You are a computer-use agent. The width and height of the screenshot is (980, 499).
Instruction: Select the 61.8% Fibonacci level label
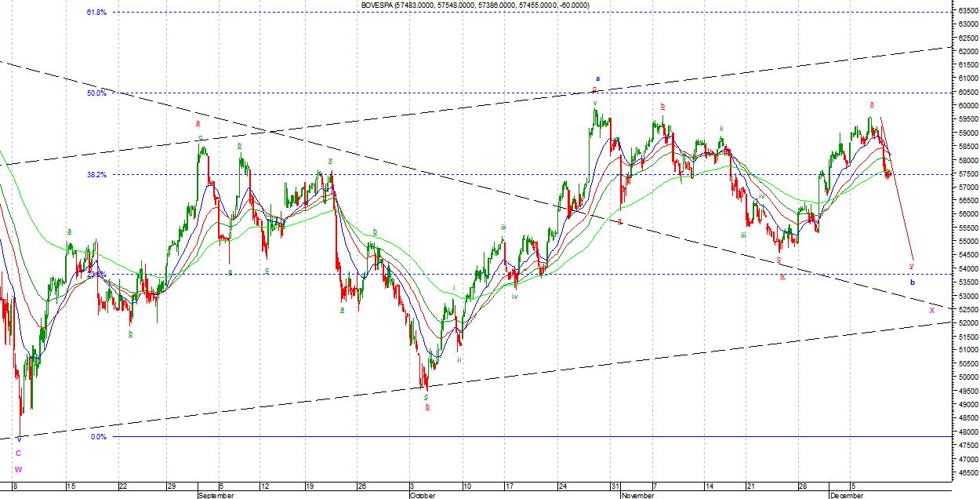click(96, 13)
